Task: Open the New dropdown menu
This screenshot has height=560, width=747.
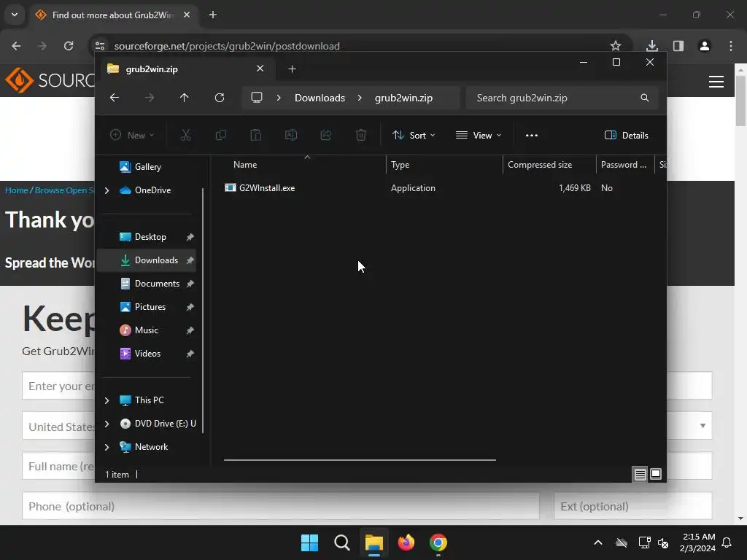Action: pyautogui.click(x=132, y=135)
